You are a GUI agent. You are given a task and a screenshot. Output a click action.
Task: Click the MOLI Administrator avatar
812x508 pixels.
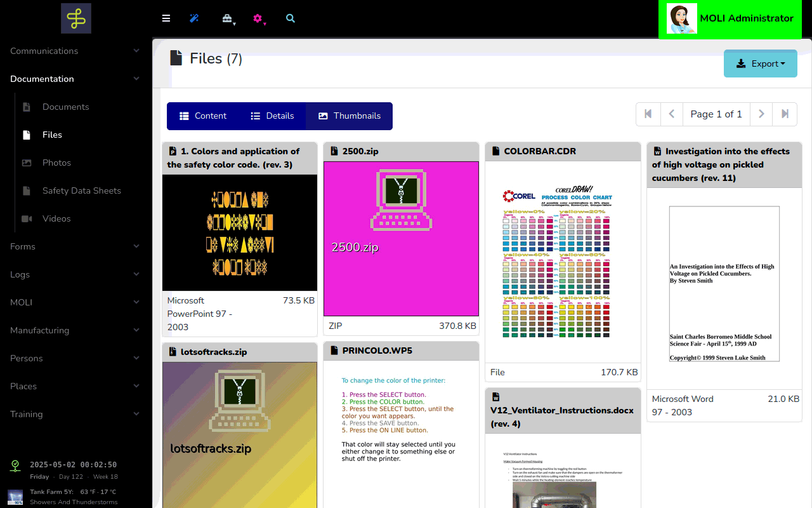682,19
